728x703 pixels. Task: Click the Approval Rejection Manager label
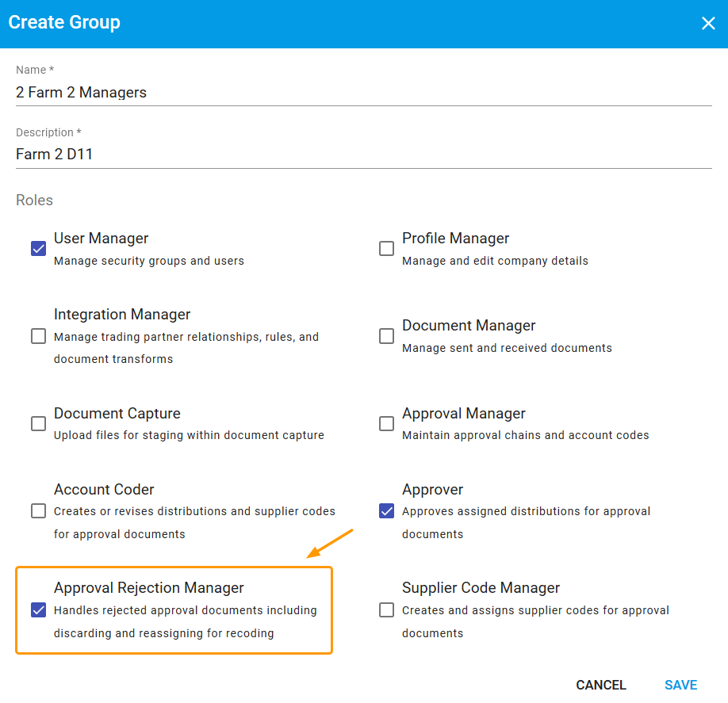click(x=148, y=587)
